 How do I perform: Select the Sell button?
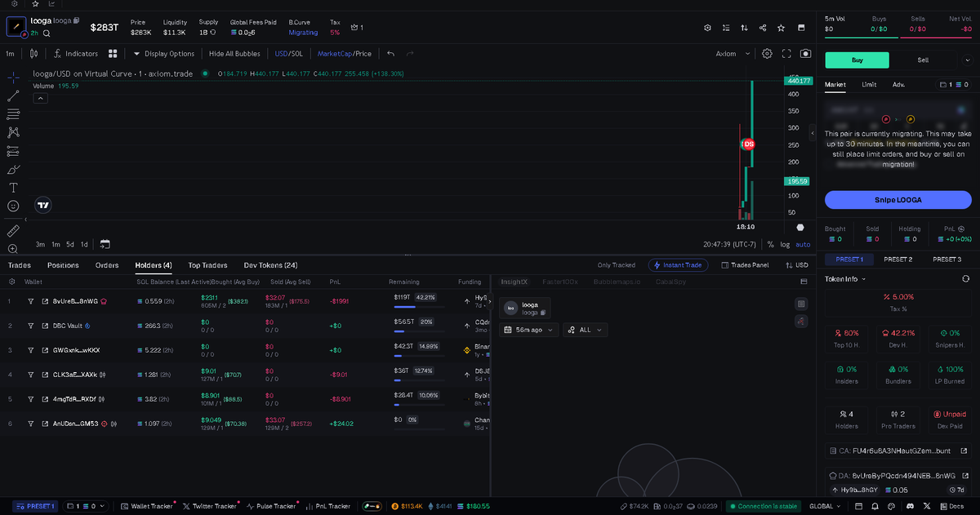click(x=923, y=60)
